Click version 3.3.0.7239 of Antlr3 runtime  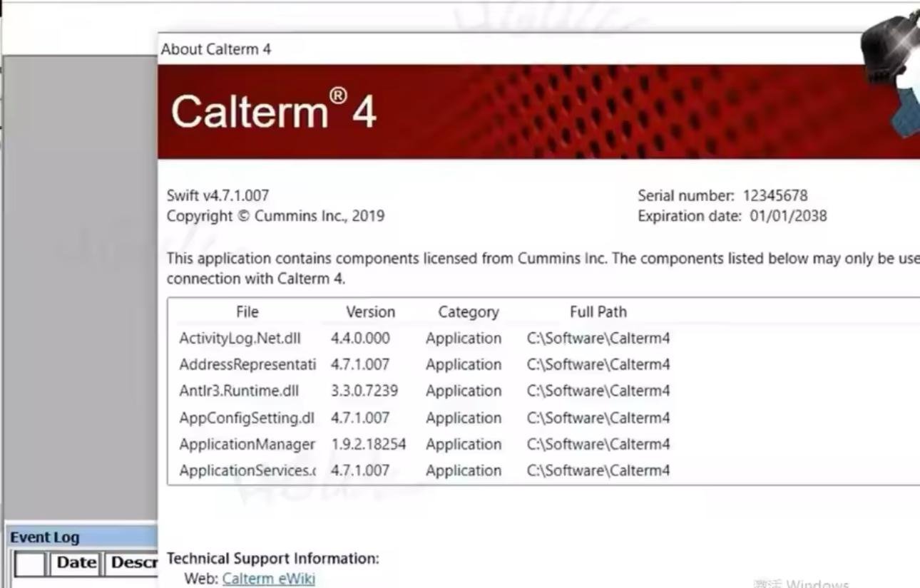click(364, 391)
